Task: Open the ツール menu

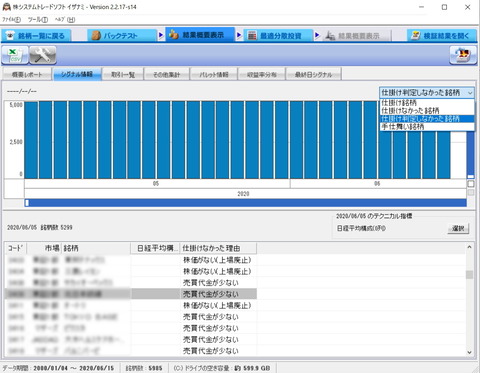Action: click(x=38, y=20)
